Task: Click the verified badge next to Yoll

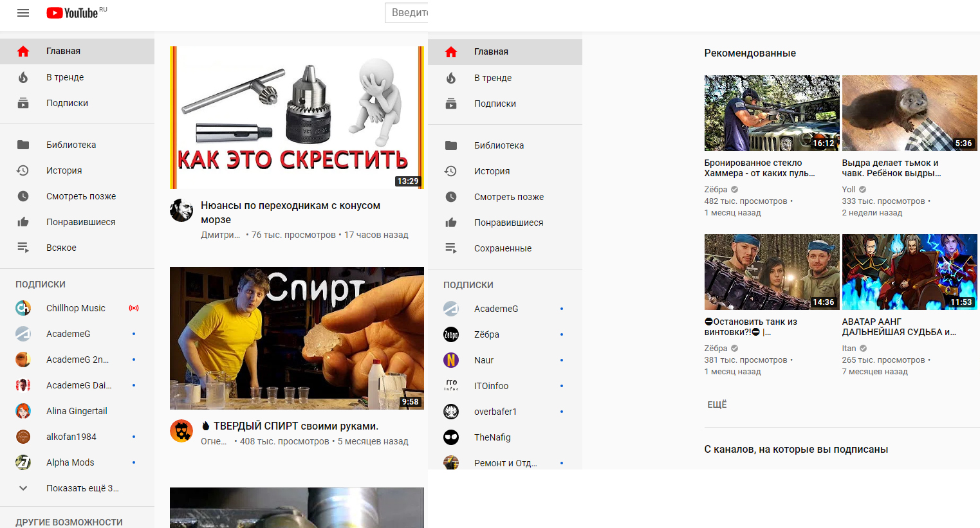Action: (x=863, y=190)
